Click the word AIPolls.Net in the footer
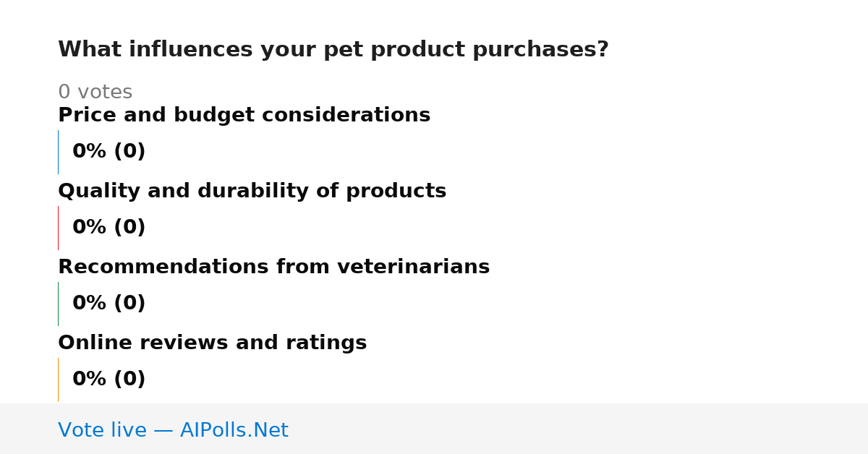This screenshot has height=454, width=868. [x=234, y=430]
